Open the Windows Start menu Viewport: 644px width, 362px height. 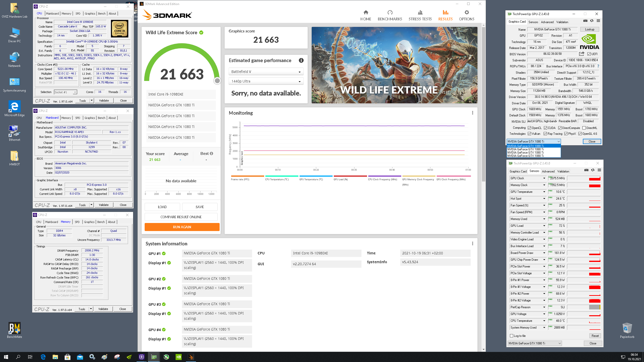pyautogui.click(x=6, y=357)
